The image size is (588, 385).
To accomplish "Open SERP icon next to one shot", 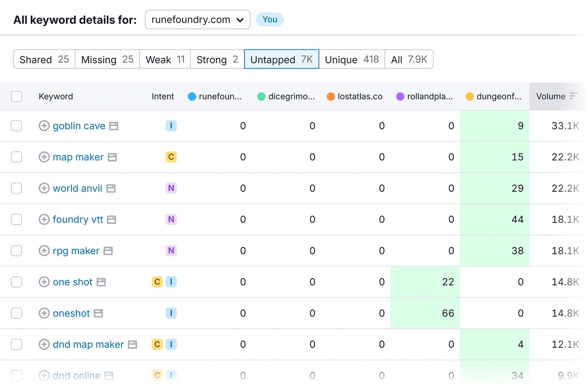I will click(x=101, y=283).
